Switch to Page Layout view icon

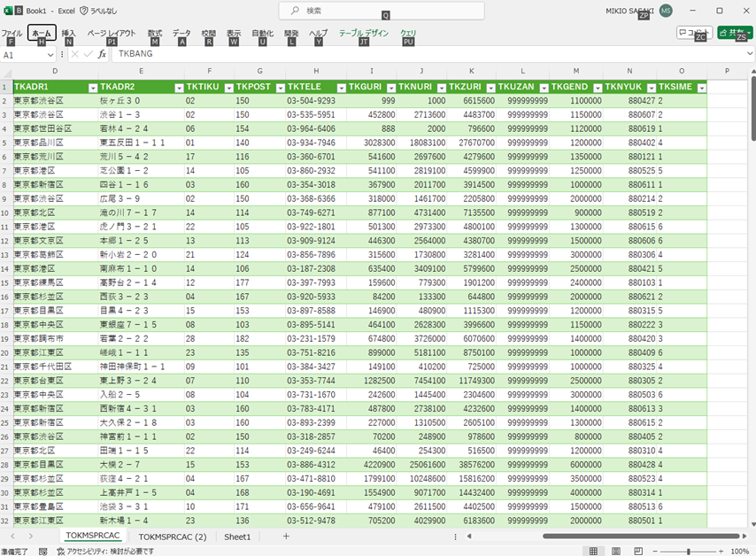click(616, 551)
